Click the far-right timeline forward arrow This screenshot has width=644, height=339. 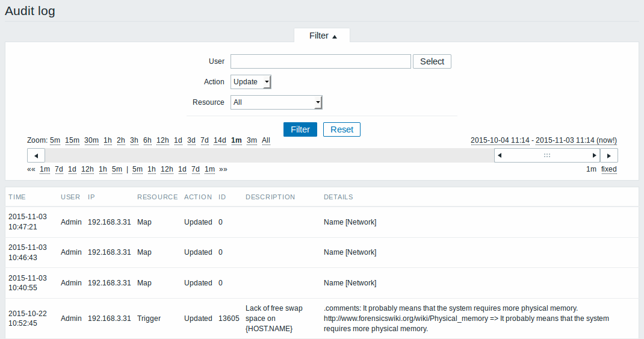(609, 156)
